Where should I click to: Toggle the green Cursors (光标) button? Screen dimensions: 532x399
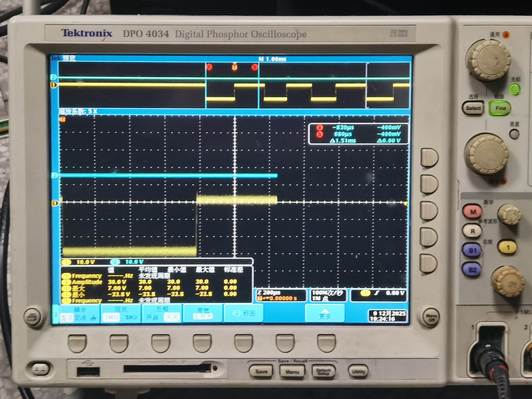515,89
